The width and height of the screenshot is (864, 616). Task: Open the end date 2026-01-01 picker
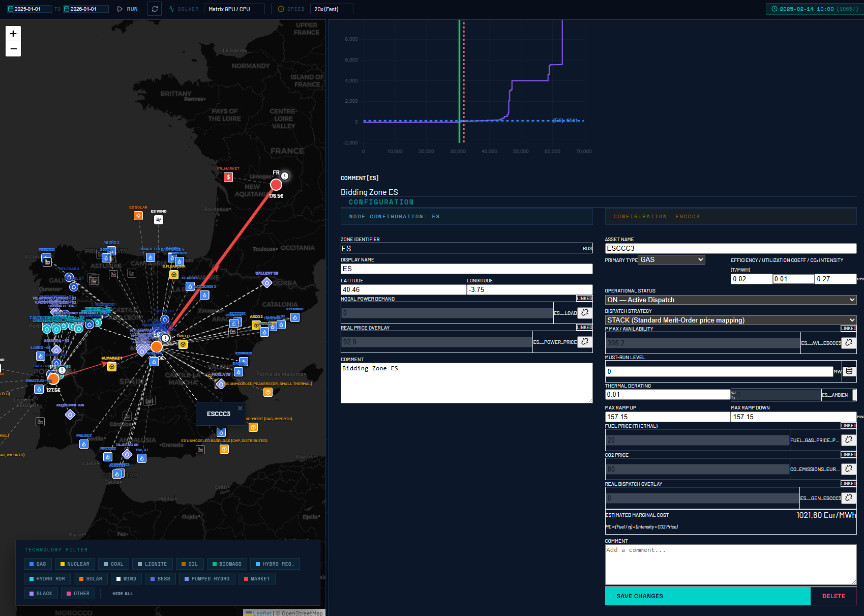tap(85, 9)
